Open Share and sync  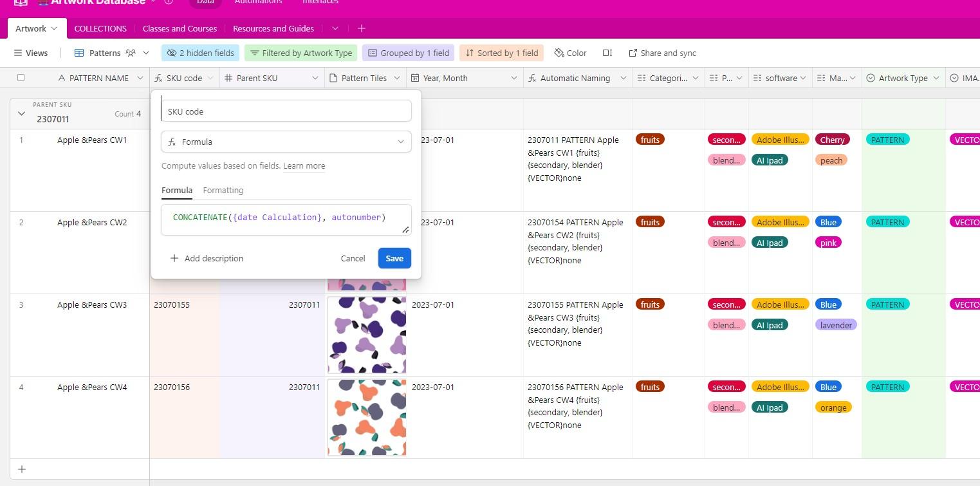662,53
